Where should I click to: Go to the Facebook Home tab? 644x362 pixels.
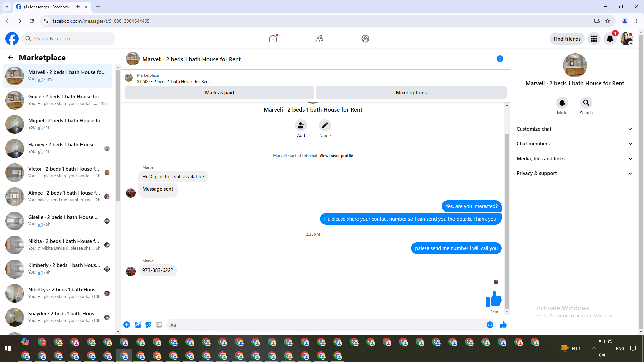(x=273, y=39)
